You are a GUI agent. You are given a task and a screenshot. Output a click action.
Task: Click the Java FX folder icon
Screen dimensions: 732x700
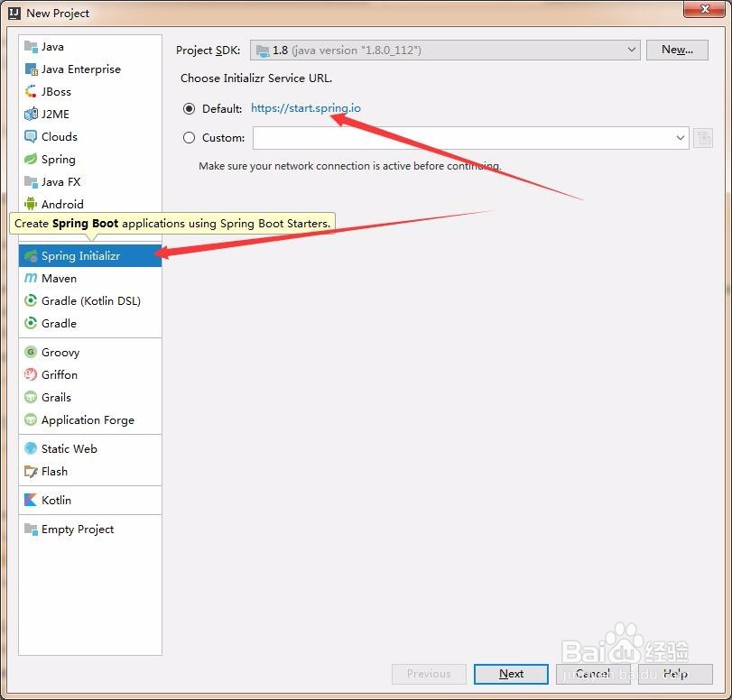31,181
